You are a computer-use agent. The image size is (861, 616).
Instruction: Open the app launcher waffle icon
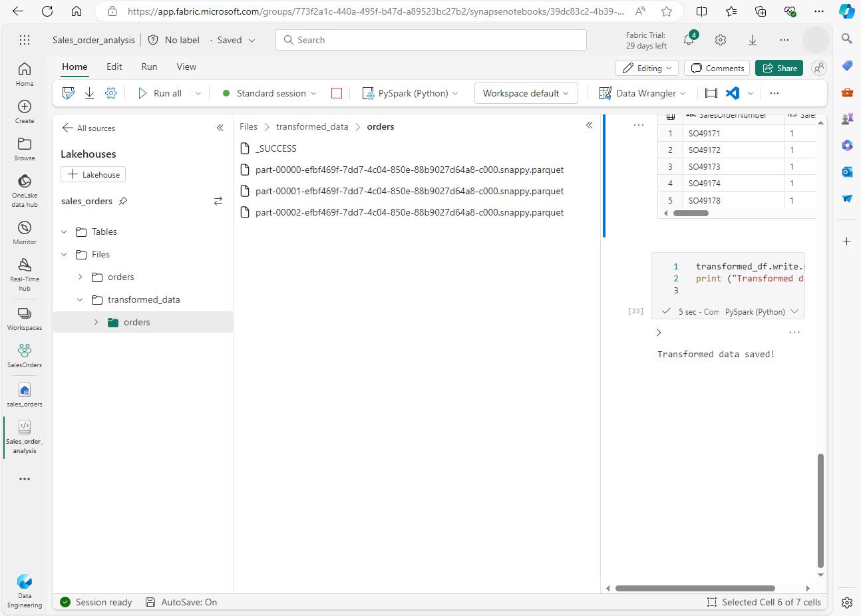(25, 40)
